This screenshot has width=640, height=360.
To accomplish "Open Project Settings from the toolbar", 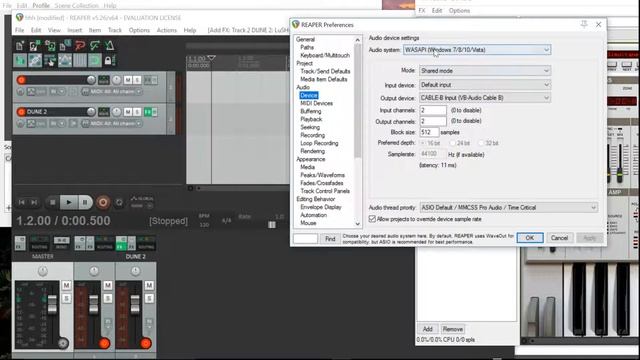I will click(x=65, y=46).
